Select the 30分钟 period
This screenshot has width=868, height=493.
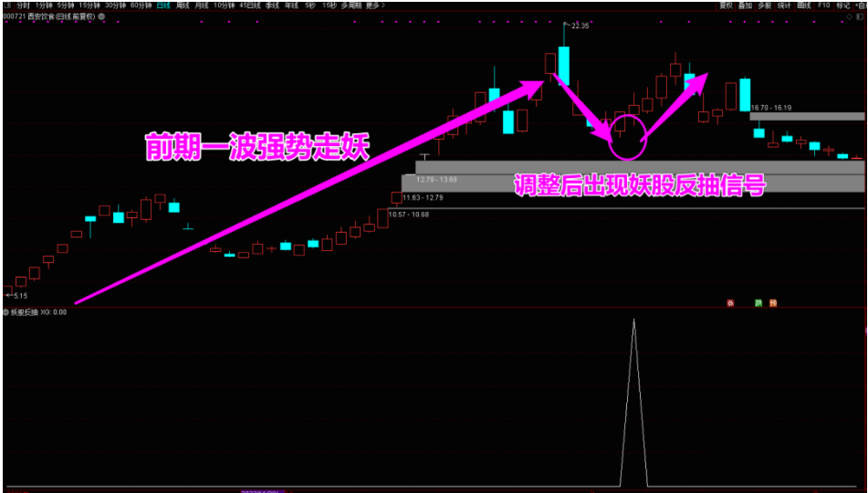tap(115, 5)
